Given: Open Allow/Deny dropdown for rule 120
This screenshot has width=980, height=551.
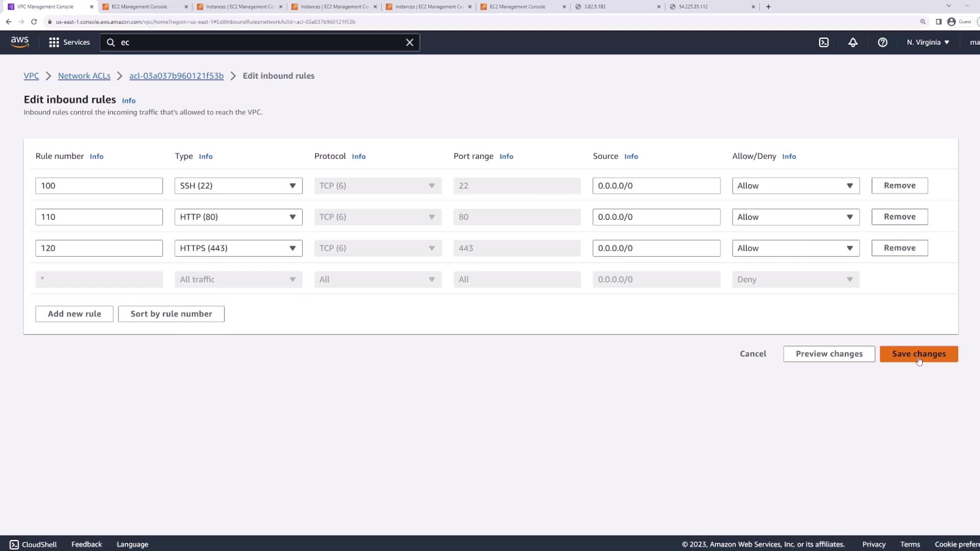Looking at the screenshot, I should point(795,248).
